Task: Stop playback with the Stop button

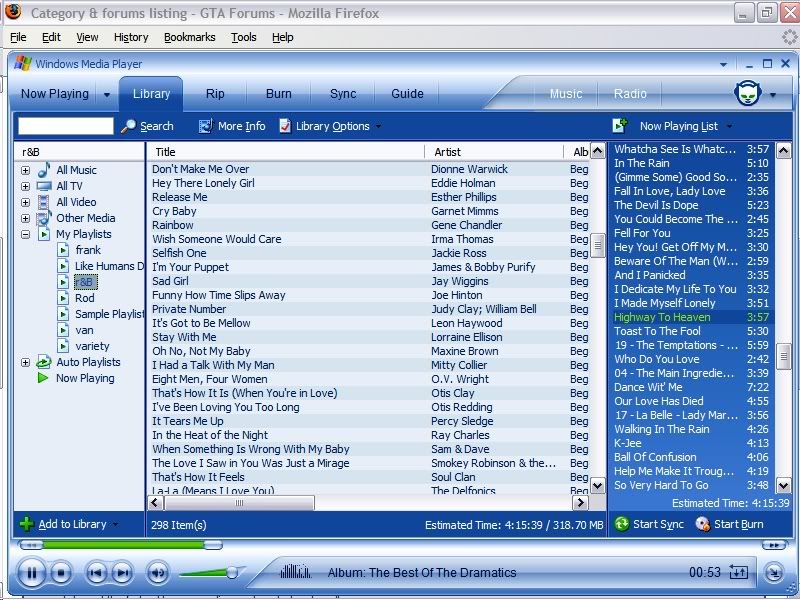Action: pyautogui.click(x=61, y=573)
